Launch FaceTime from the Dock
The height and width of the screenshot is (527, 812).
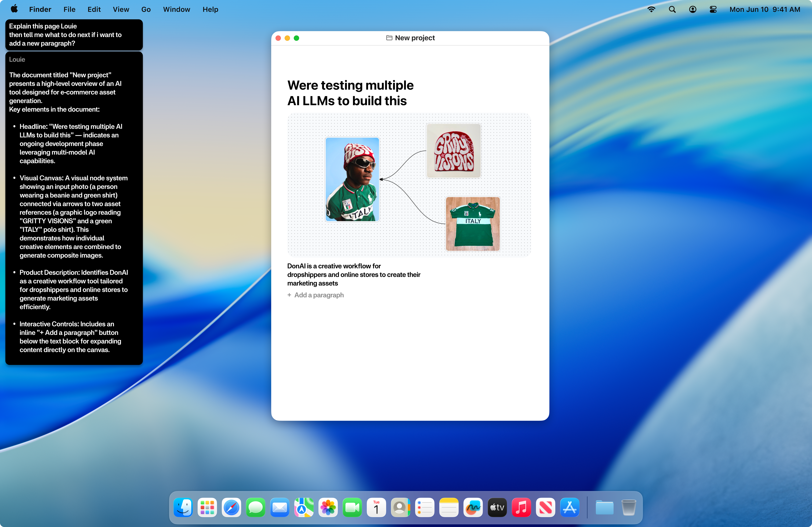coord(352,507)
